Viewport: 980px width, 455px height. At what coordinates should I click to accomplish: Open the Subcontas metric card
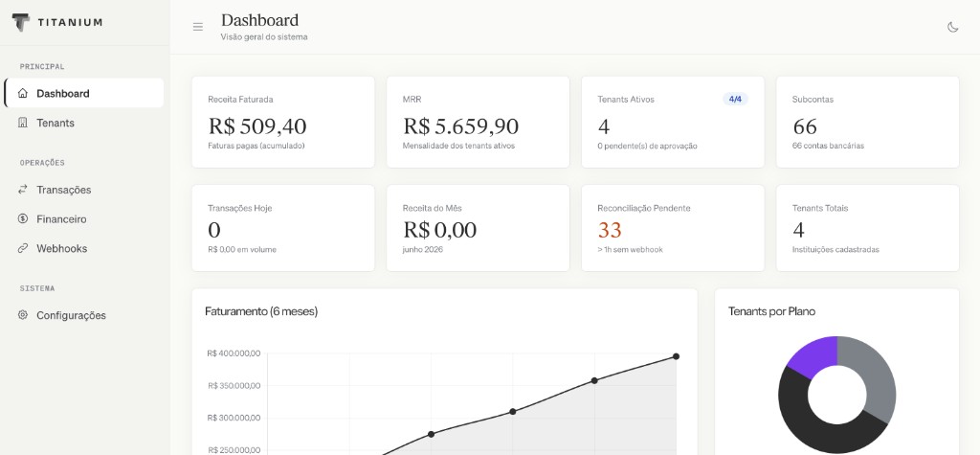tap(867, 122)
